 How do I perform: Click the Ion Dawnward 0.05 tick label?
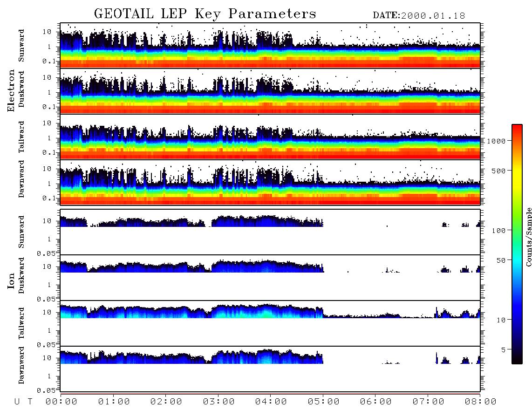[x=47, y=390]
